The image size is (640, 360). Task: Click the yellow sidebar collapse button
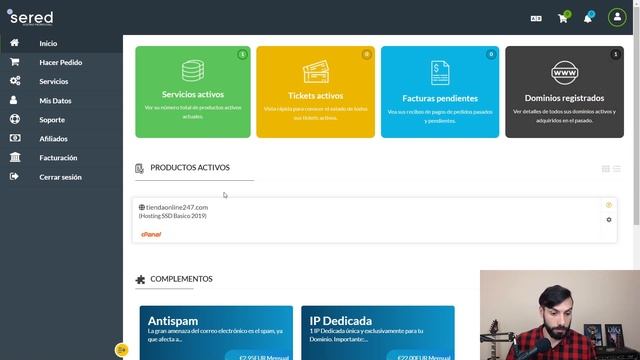[122, 350]
